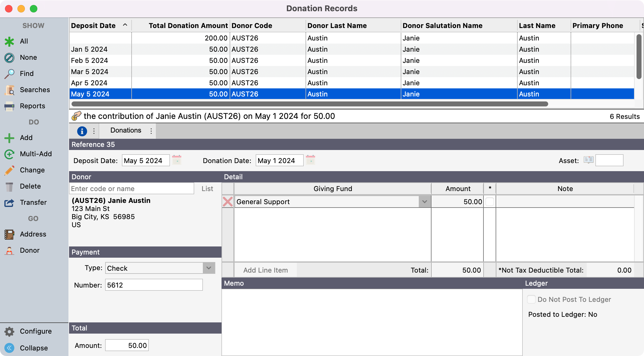Open the Giving Fund dropdown arrow
Screen dimensions: 644x356
[x=424, y=202]
